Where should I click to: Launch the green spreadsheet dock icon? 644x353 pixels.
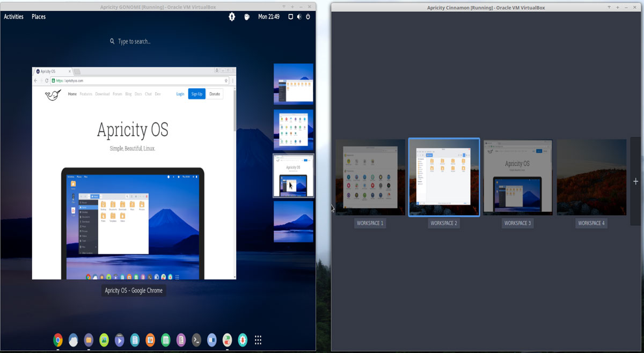click(x=166, y=340)
